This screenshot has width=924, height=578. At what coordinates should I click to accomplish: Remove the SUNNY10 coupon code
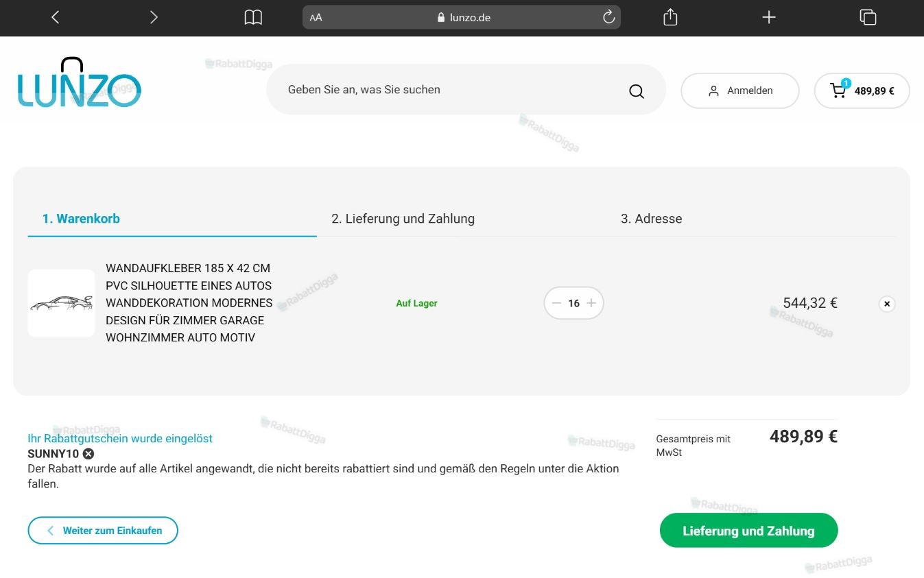(x=88, y=454)
